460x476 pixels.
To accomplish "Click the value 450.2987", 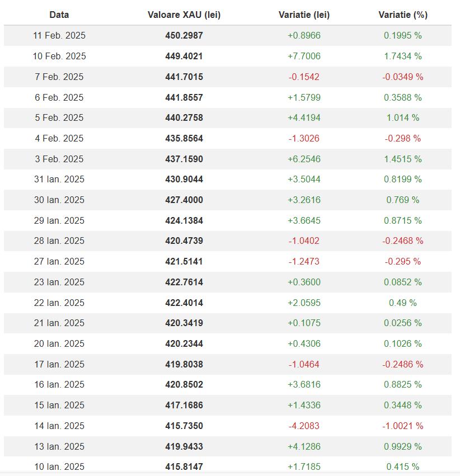I will pyautogui.click(x=184, y=36).
